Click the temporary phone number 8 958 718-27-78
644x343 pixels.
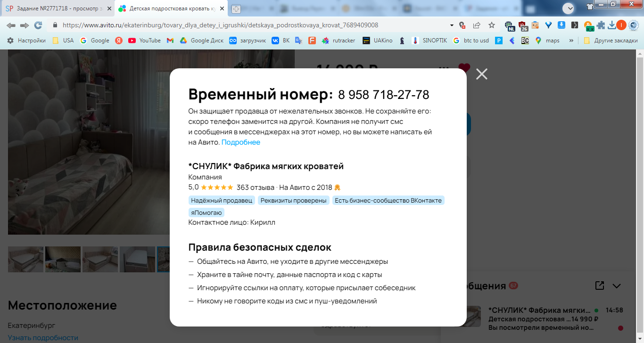[384, 95]
